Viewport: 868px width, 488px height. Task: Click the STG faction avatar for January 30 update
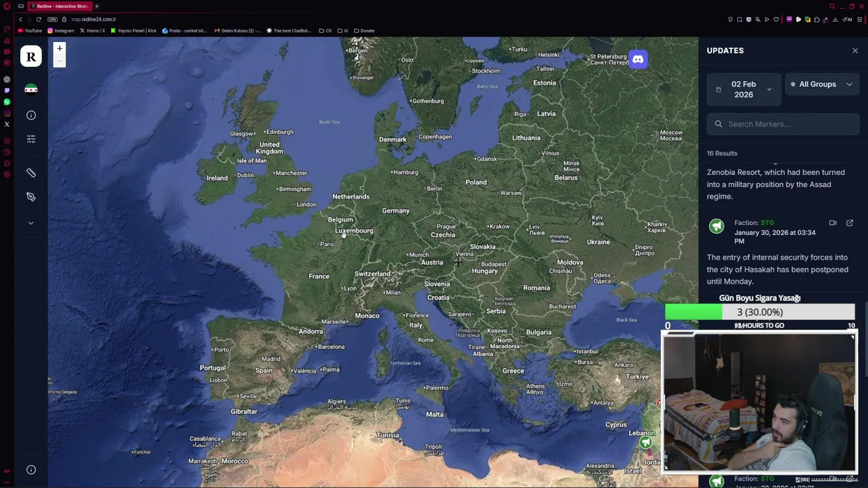(x=717, y=226)
